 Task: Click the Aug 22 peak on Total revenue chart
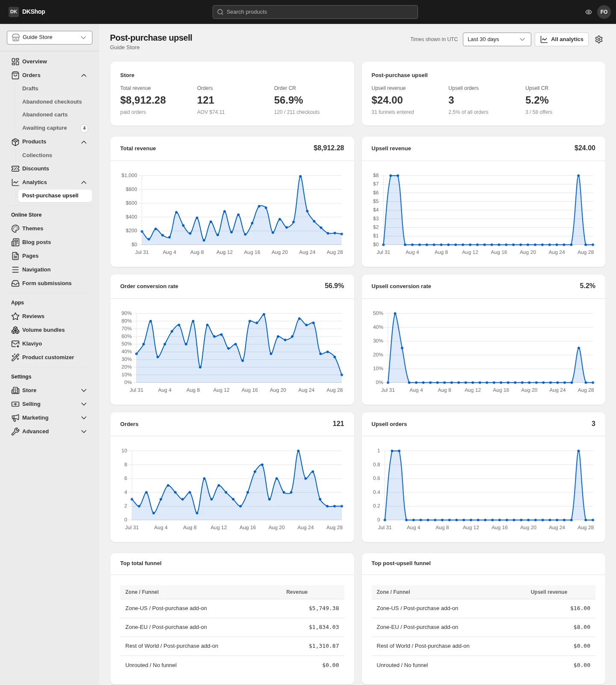(300, 176)
